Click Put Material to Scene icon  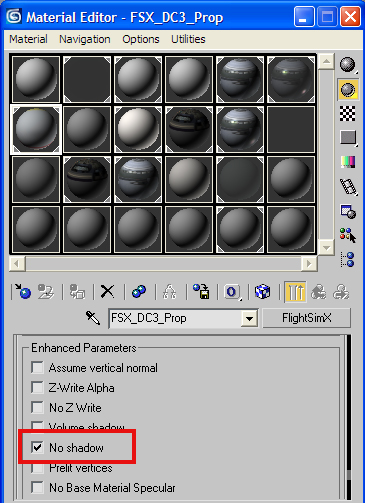point(46,292)
